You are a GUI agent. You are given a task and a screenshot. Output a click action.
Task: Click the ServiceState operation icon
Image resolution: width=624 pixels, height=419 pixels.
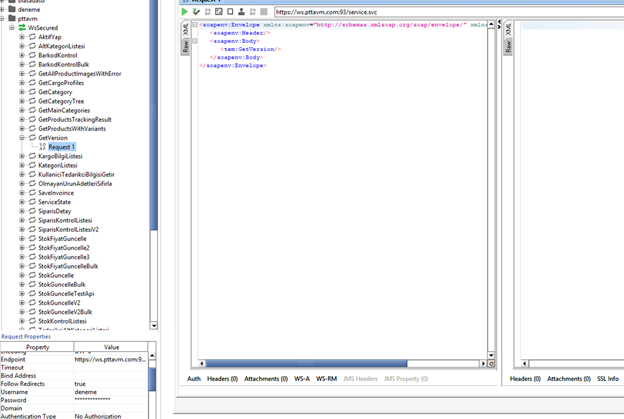[32, 202]
